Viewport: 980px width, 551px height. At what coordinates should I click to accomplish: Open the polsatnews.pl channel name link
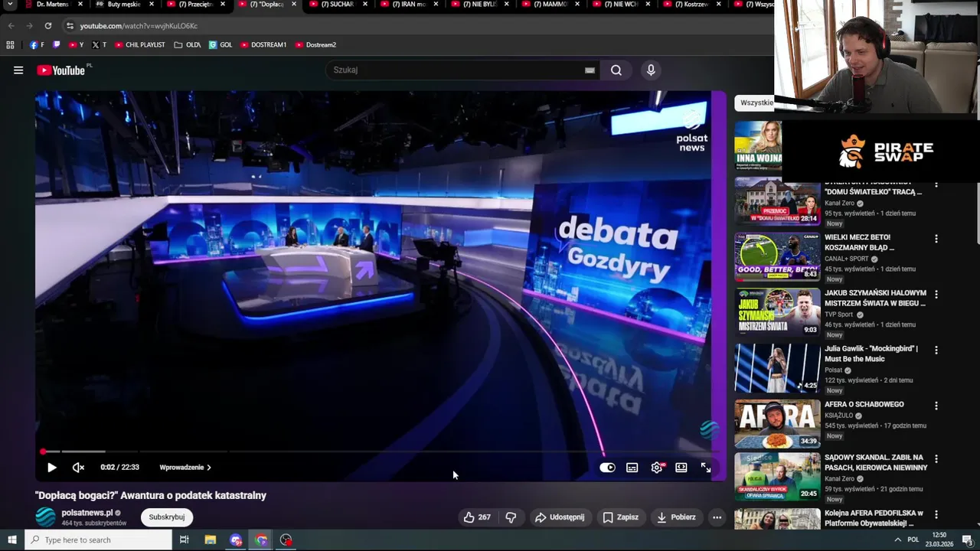pos(87,513)
